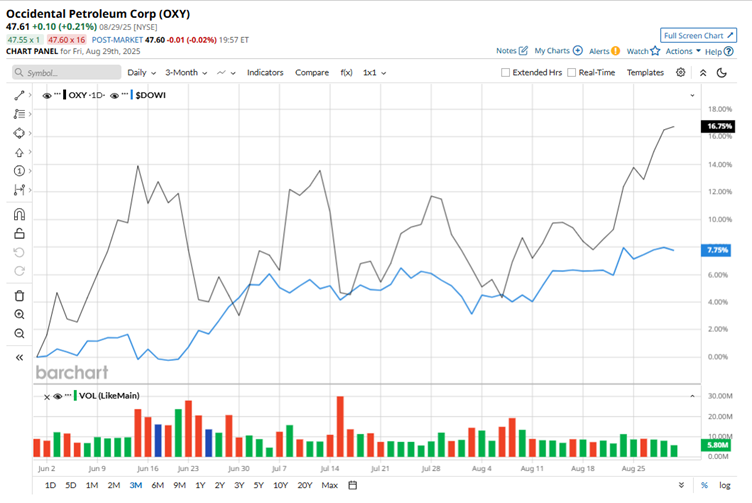
Task: Select the 1D range tab
Action: click(50, 485)
